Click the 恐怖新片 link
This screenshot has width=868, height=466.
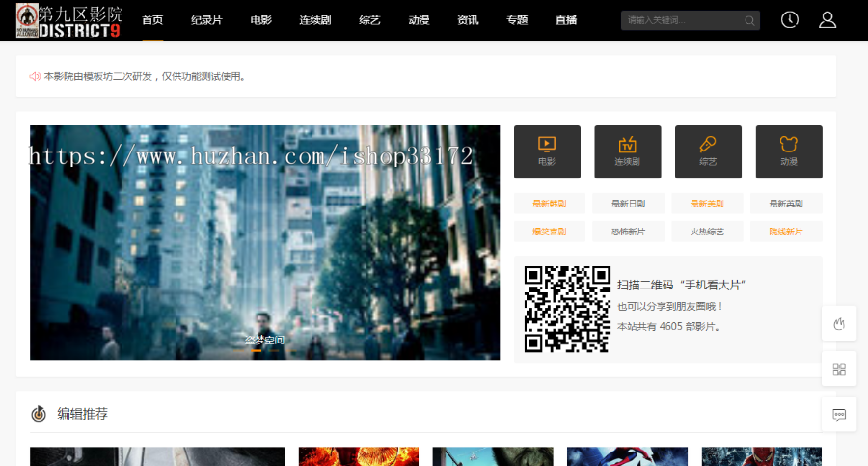pyautogui.click(x=628, y=231)
